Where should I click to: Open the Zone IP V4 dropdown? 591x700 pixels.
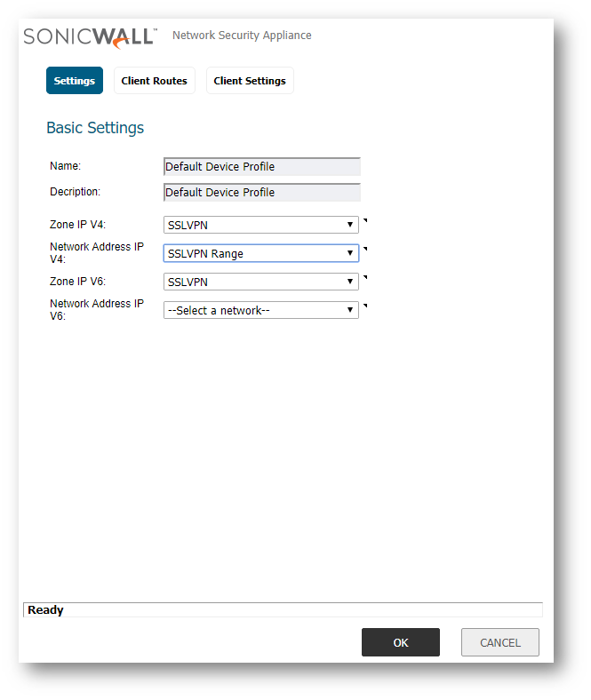(261, 226)
